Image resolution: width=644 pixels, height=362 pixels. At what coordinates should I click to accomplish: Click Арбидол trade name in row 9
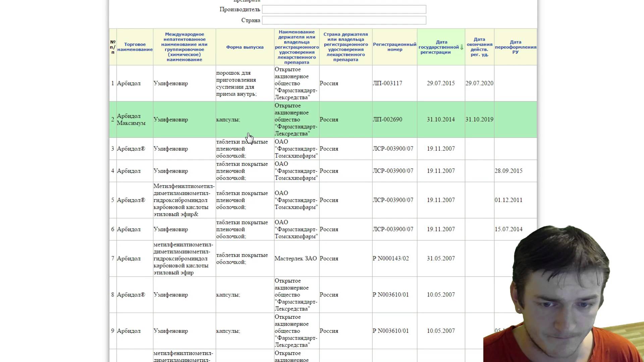pyautogui.click(x=129, y=331)
